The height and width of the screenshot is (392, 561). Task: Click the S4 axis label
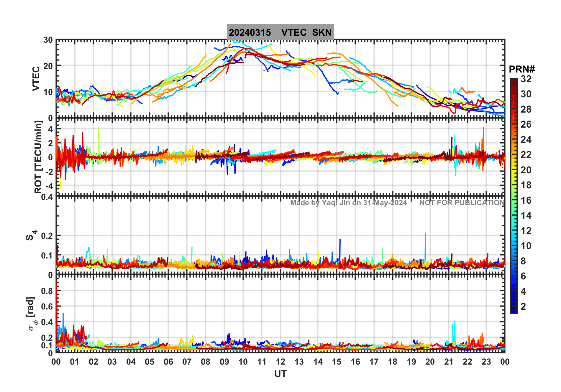point(31,235)
